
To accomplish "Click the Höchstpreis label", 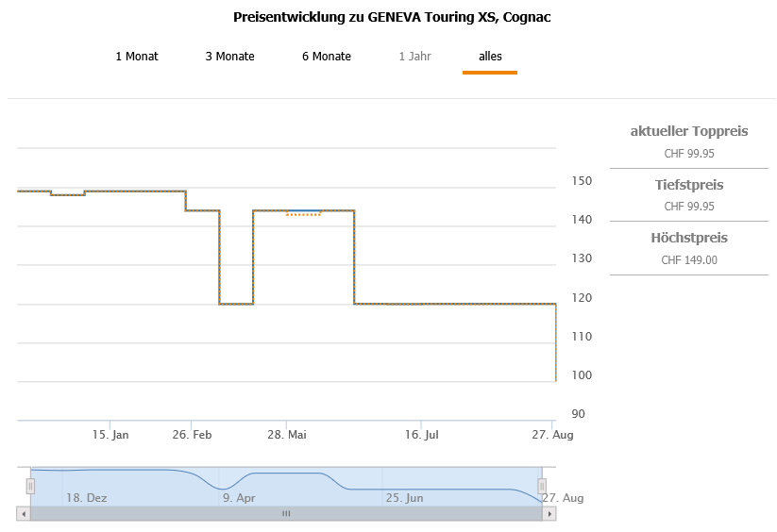I will (689, 238).
